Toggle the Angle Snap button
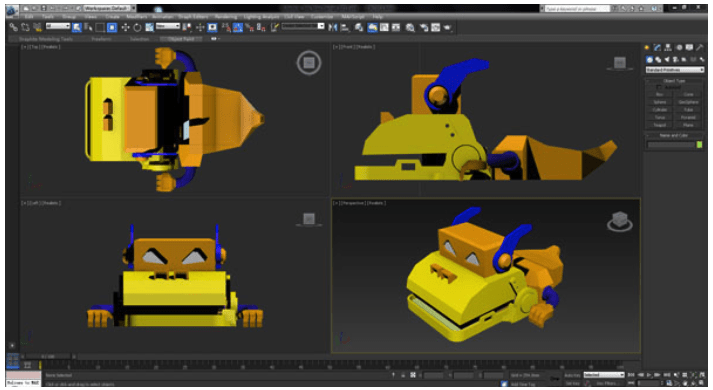The image size is (713, 390). [238, 28]
